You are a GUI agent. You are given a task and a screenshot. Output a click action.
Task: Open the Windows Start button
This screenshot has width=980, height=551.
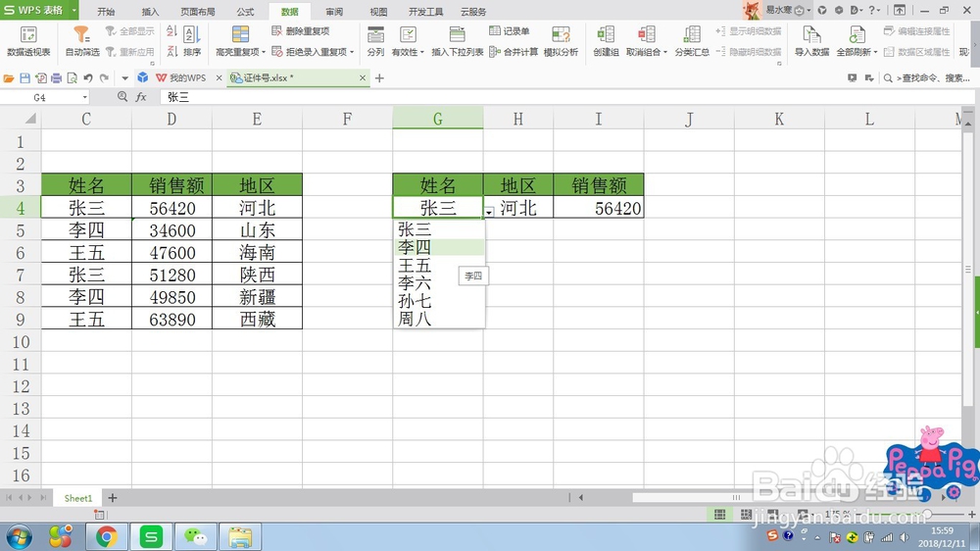click(x=18, y=536)
